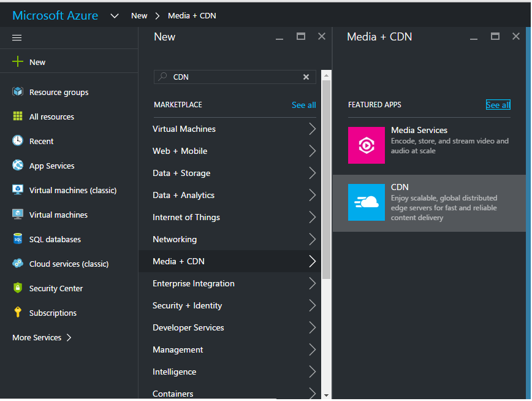Image resolution: width=532 pixels, height=401 pixels.
Task: Minimize the New blade
Action: (x=279, y=39)
